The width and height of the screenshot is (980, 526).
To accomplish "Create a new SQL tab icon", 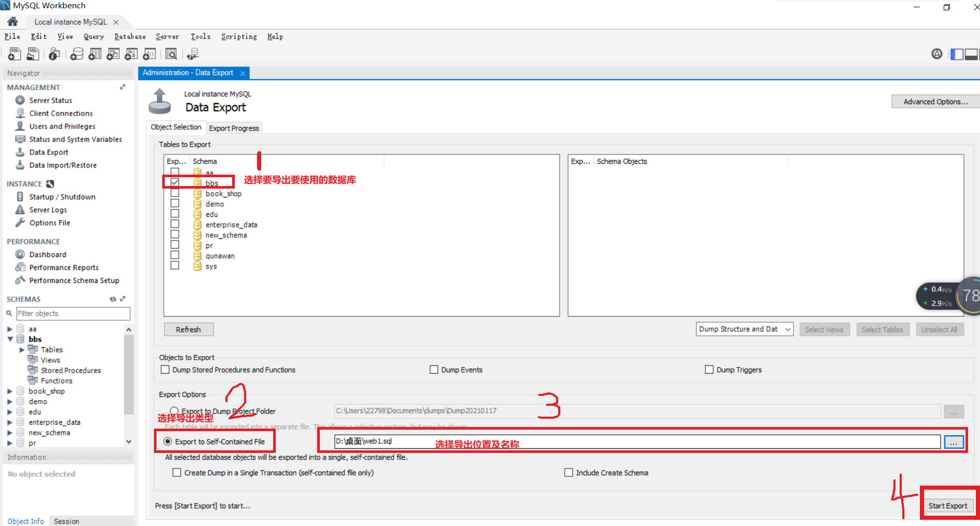I will pos(15,54).
